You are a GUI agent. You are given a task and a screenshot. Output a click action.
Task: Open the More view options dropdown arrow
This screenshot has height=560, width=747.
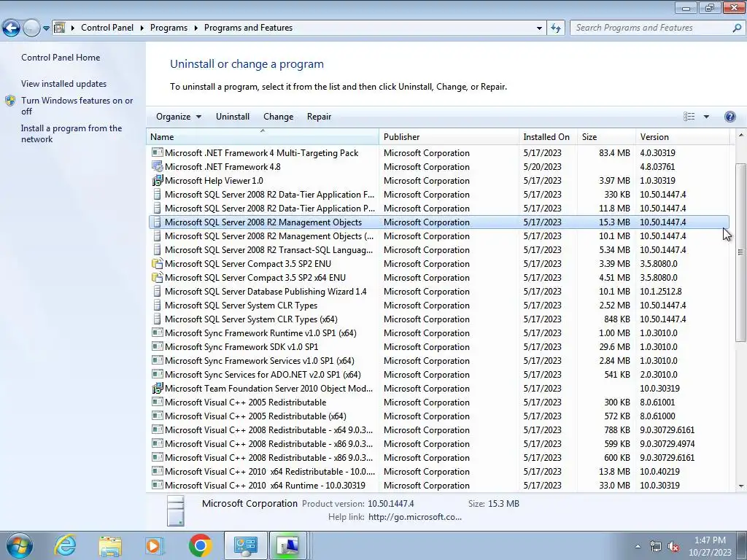coord(706,117)
